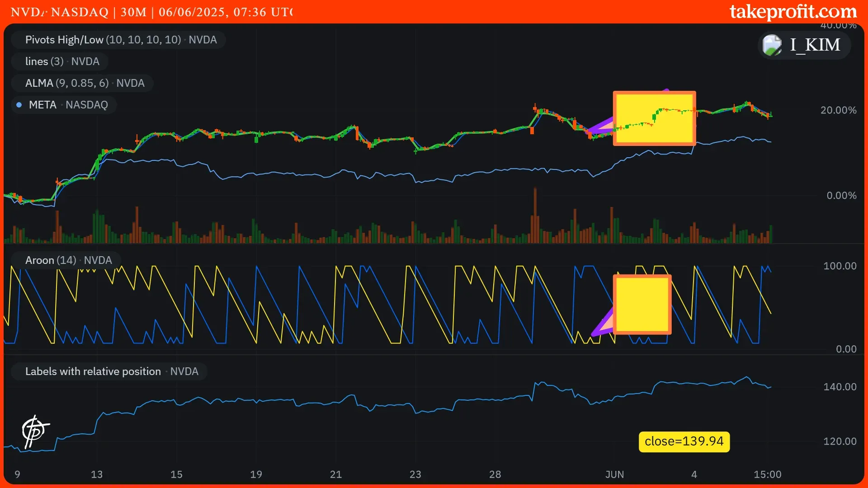Click the JUN date marker on time axis

(x=614, y=474)
